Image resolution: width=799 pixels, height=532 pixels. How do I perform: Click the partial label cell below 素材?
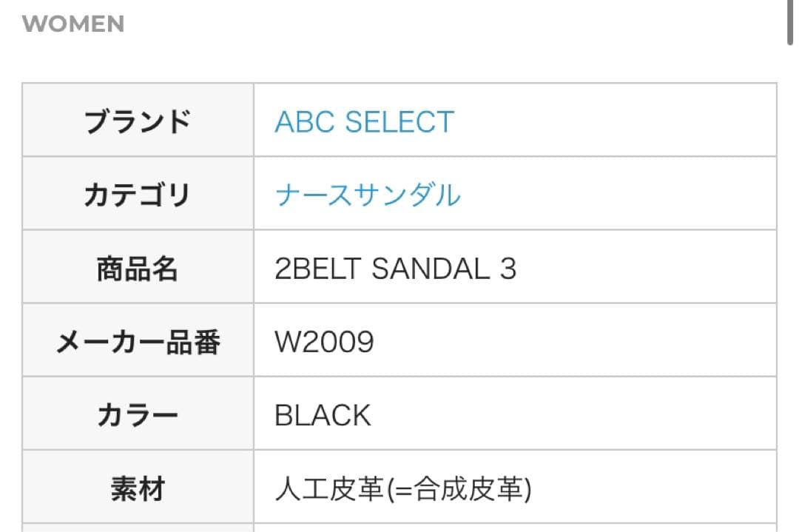[138, 527]
